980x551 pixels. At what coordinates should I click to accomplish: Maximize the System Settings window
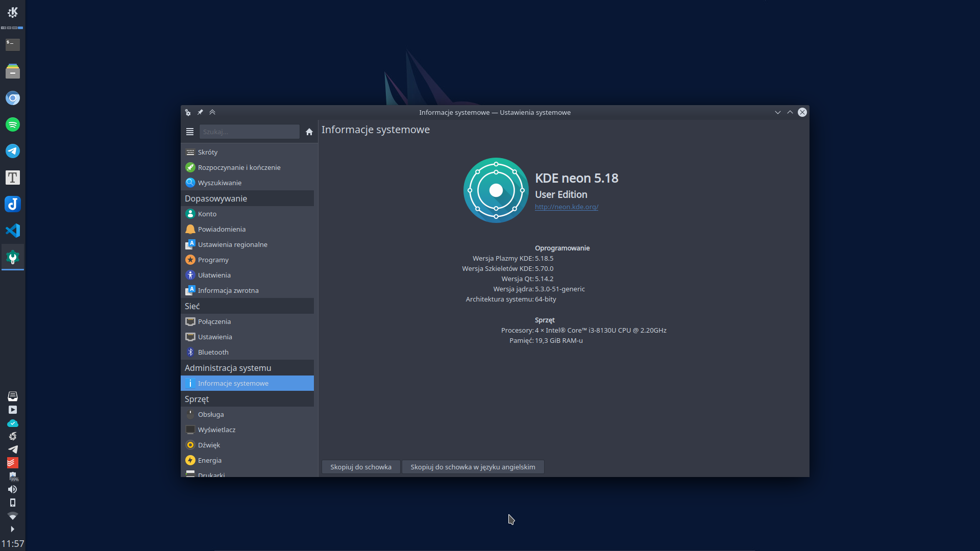click(790, 112)
